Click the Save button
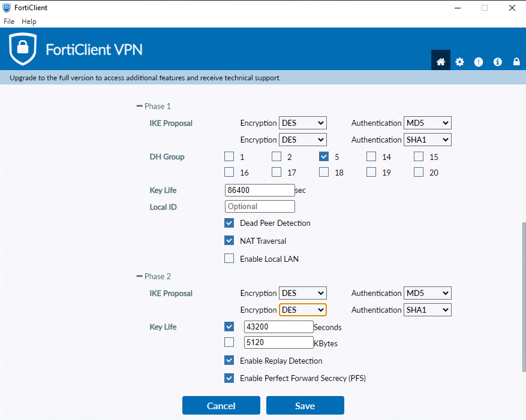Viewport: 526px width, 420px height. point(305,406)
